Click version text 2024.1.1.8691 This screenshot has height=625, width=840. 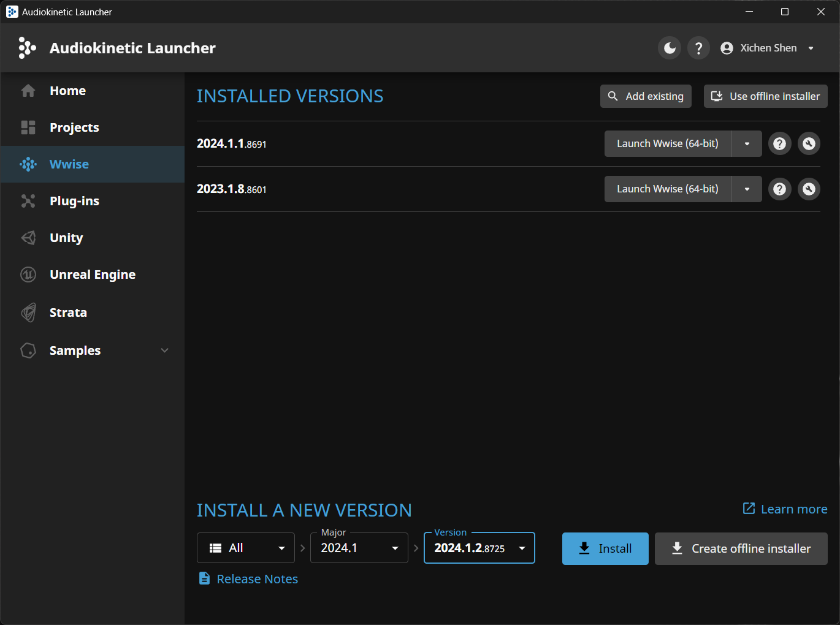(232, 143)
